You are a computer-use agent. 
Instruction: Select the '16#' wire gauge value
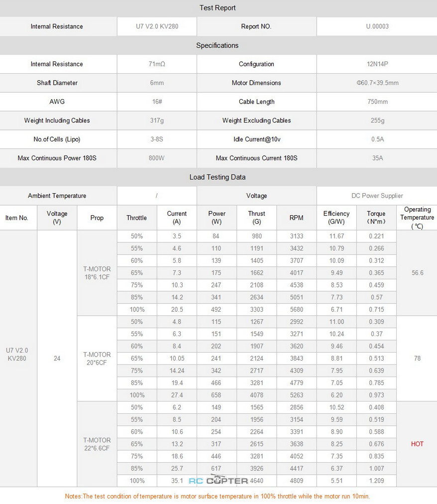pyautogui.click(x=157, y=102)
